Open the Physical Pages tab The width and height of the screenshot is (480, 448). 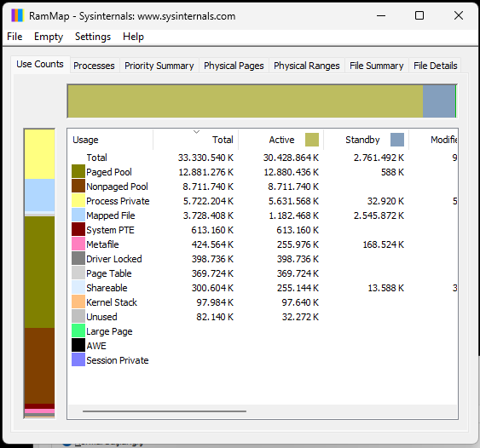pyautogui.click(x=234, y=66)
